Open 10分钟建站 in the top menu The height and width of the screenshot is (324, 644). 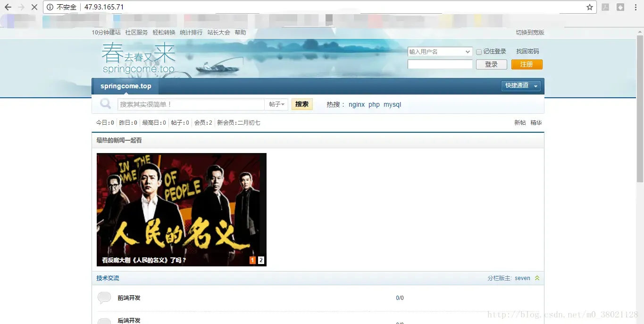[x=106, y=33]
